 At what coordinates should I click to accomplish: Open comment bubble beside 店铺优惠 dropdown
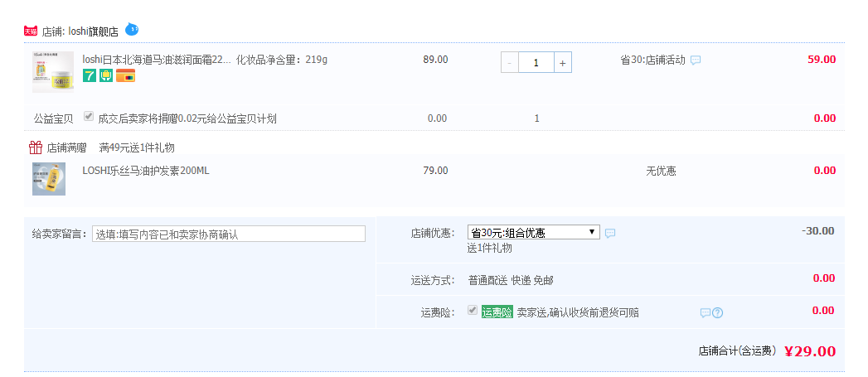tap(610, 234)
